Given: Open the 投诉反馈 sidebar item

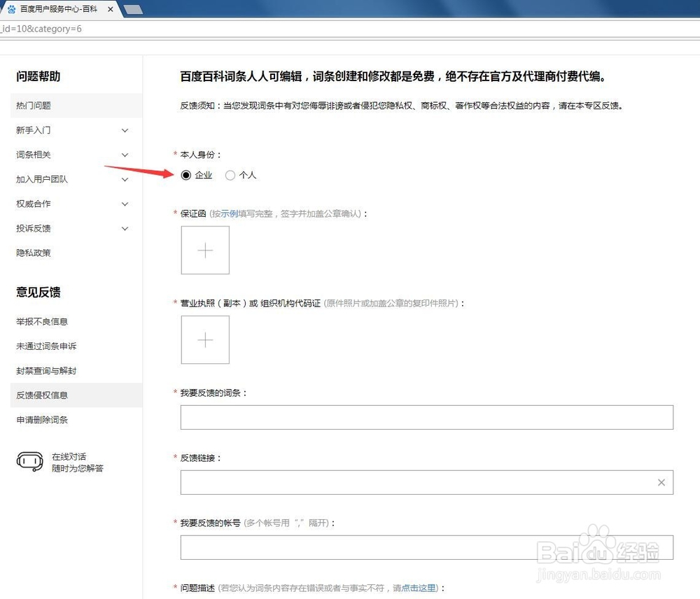Looking at the screenshot, I should point(34,229).
